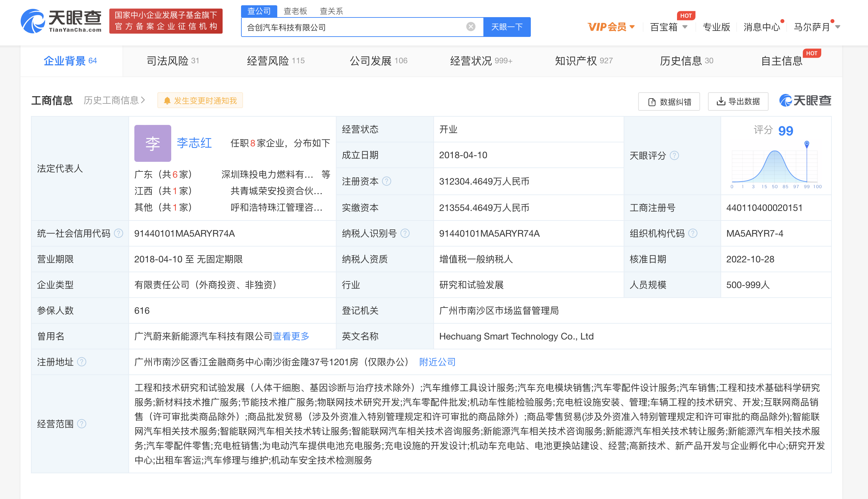Switch to the 查关系 search tab
This screenshot has width=868, height=499.
point(331,11)
